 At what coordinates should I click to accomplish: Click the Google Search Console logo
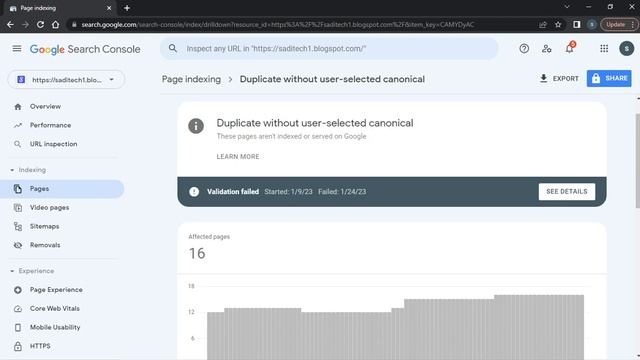pyautogui.click(x=85, y=49)
